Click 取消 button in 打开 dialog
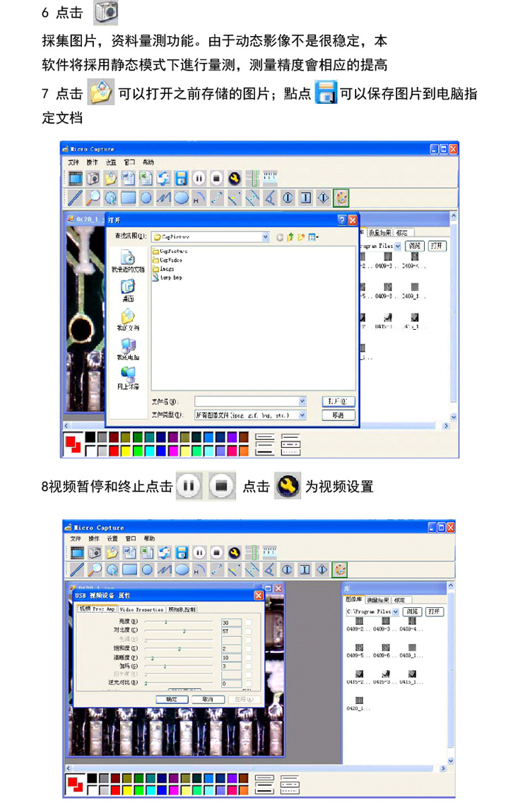Screen dimensions: 530x812 [338, 415]
